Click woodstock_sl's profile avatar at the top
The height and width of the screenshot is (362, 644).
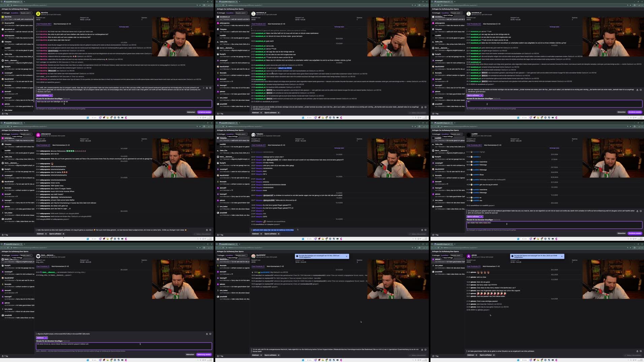[x=253, y=13]
